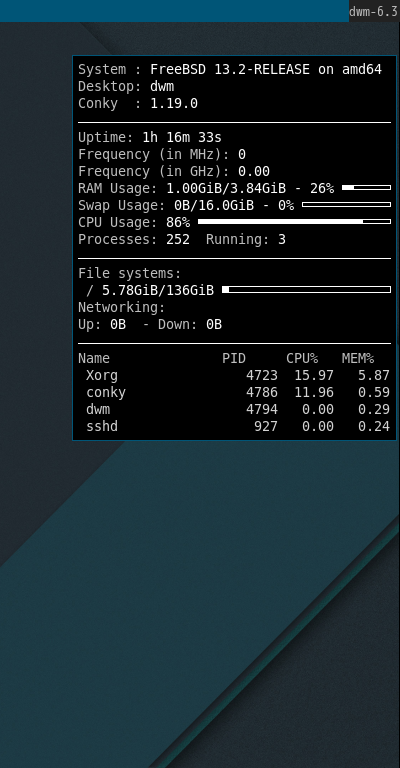Click the Desktop: dwm line
The height and width of the screenshot is (768, 400).
126,87
